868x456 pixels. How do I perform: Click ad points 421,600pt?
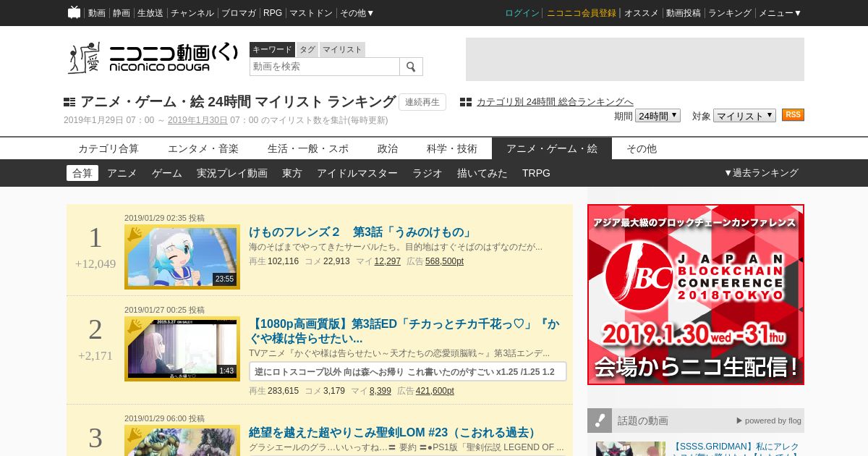click(435, 391)
